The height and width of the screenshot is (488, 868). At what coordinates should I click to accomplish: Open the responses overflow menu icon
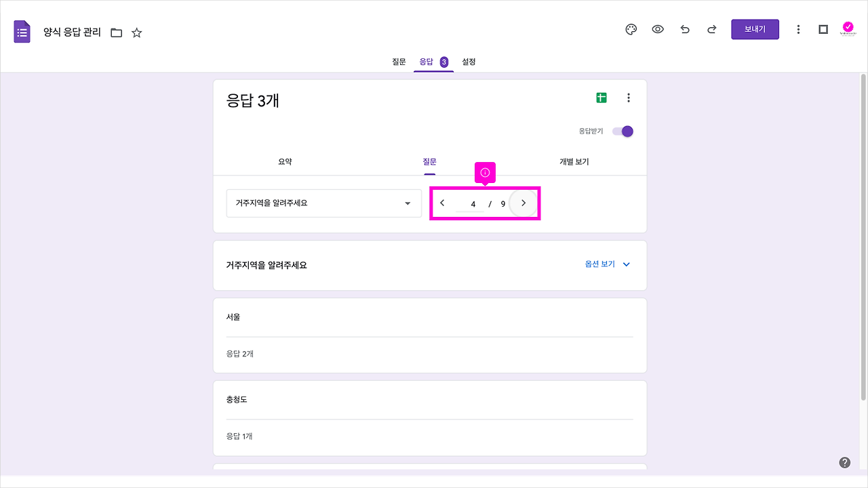629,97
